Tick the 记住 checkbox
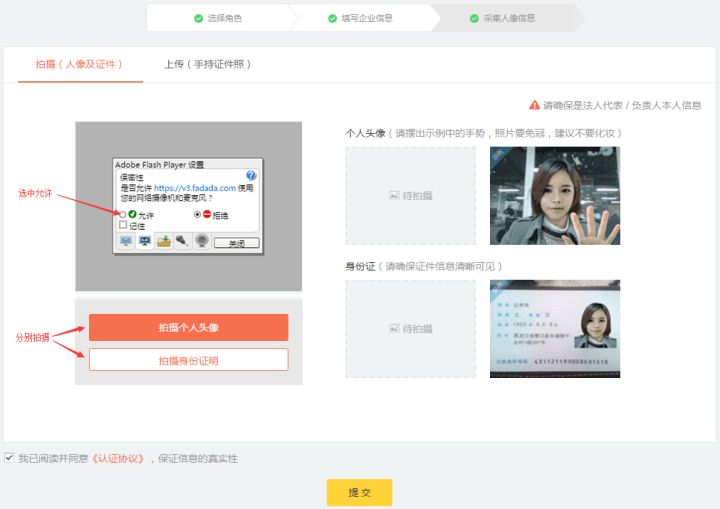 123,225
